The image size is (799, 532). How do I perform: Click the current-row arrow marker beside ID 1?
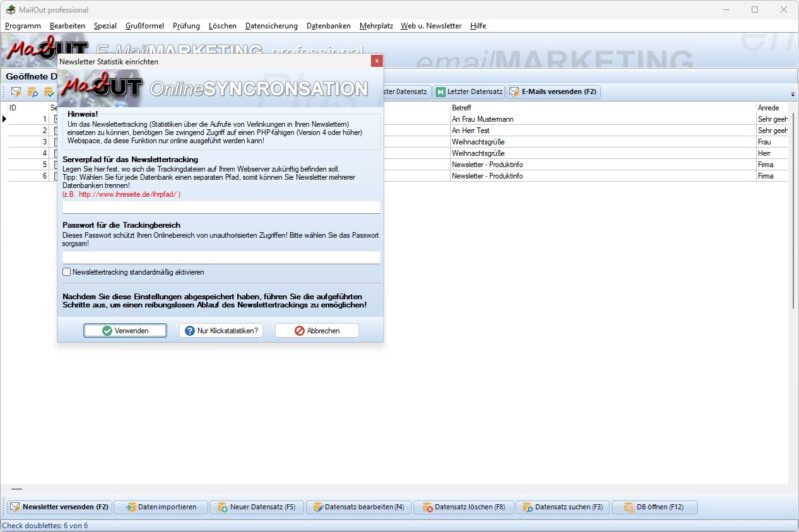pyautogui.click(x=4, y=119)
